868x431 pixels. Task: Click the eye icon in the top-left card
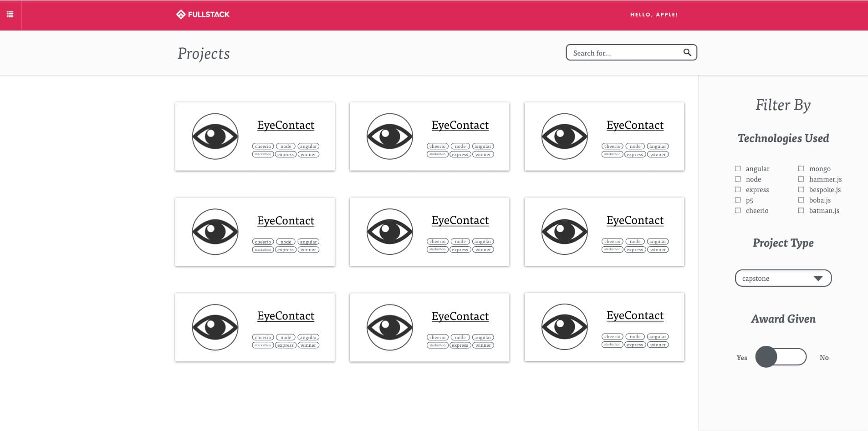(215, 137)
